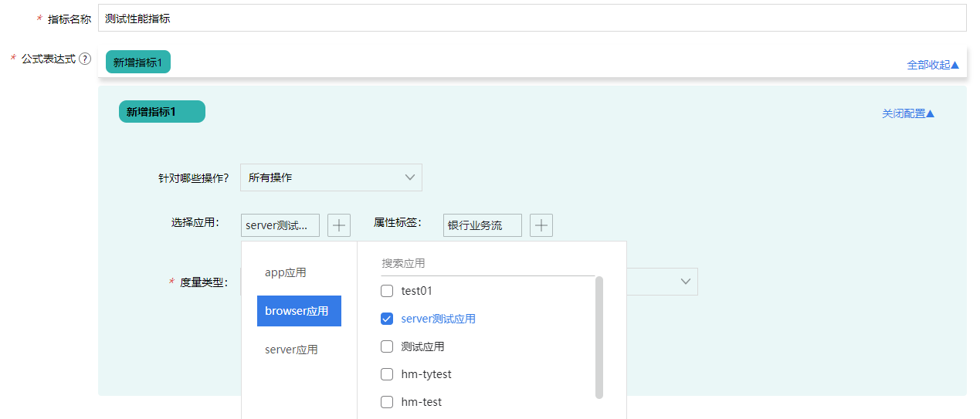Collapse all via 全部收起 link
Screen dimensions: 980x419
tap(932, 65)
